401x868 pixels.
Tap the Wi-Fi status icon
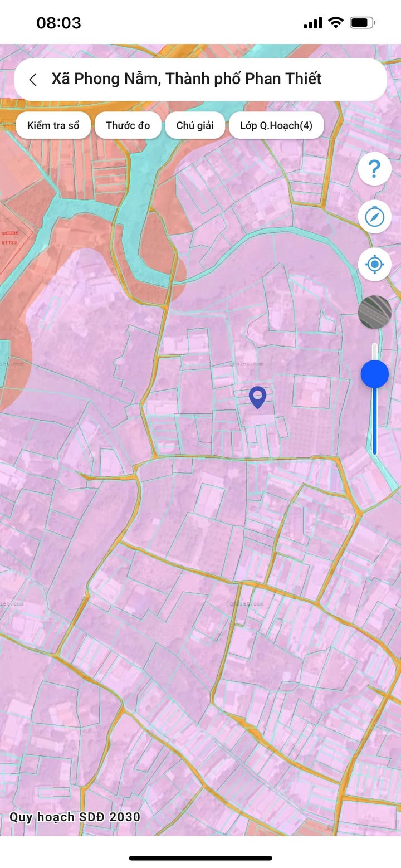(x=335, y=23)
